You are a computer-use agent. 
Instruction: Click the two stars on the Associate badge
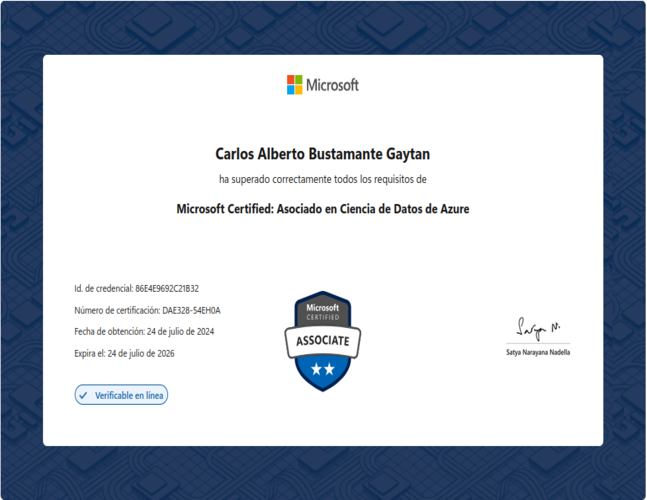[323, 369]
